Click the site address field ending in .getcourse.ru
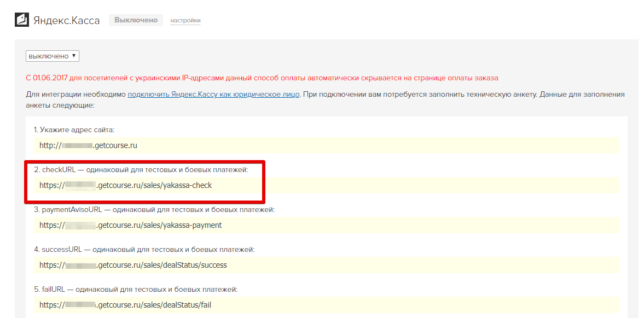The height and width of the screenshot is (318, 644). 327,145
